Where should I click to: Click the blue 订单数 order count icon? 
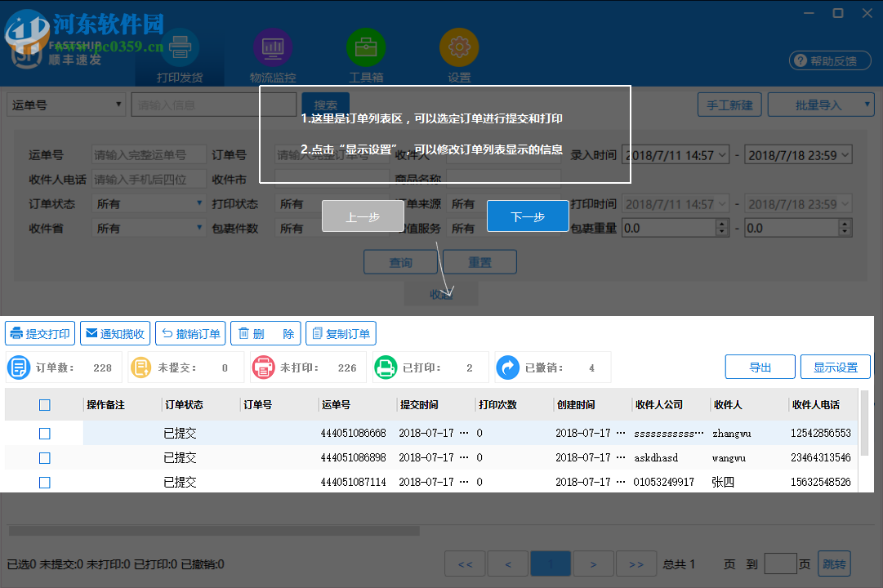point(20,367)
